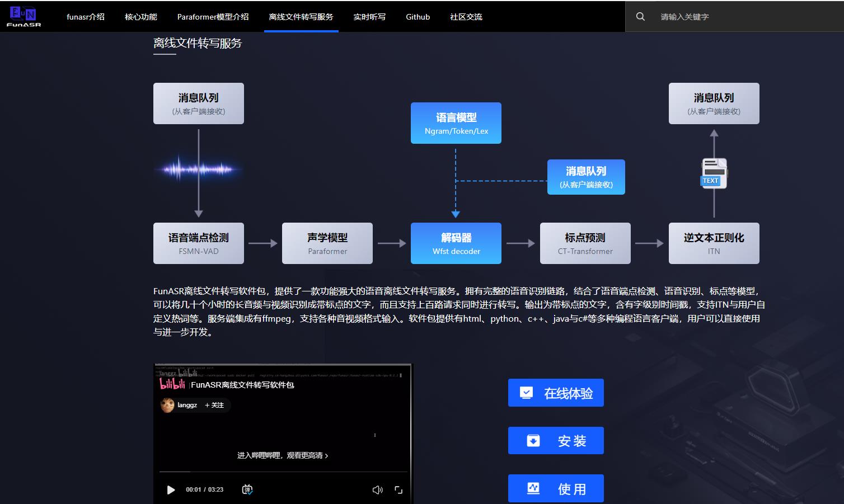
Task: Click the search magnifier icon
Action: [x=640, y=17]
